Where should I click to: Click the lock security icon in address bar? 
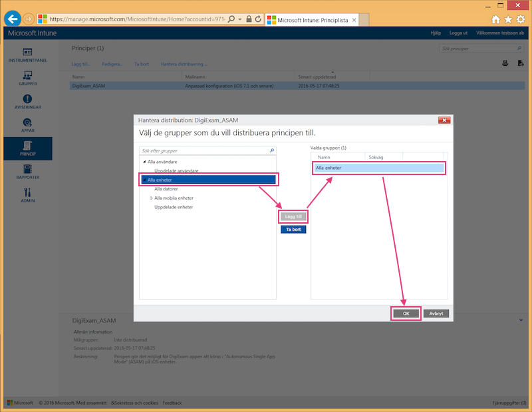click(249, 19)
